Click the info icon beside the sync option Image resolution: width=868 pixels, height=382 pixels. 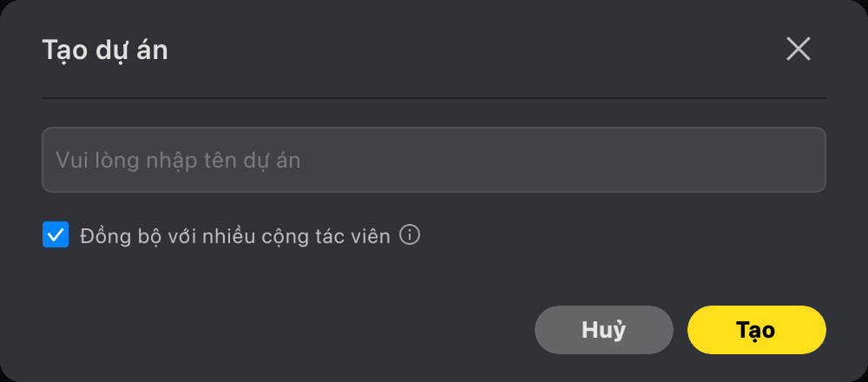[x=410, y=235]
